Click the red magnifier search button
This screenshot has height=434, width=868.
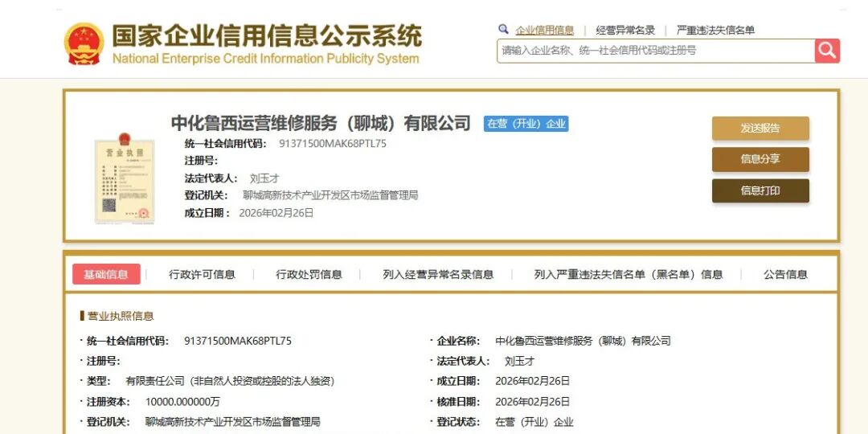827,51
